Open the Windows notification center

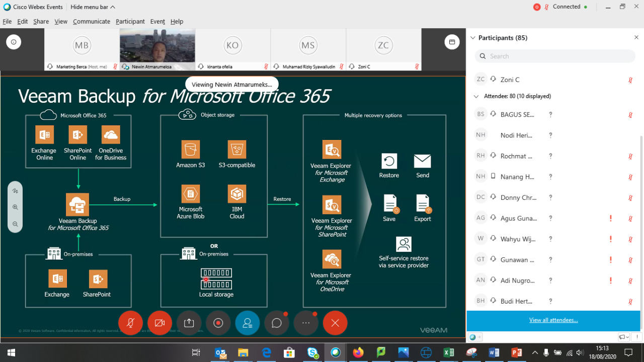(628, 352)
